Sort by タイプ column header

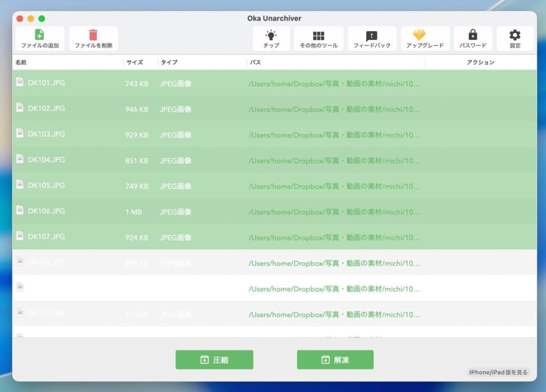click(169, 62)
